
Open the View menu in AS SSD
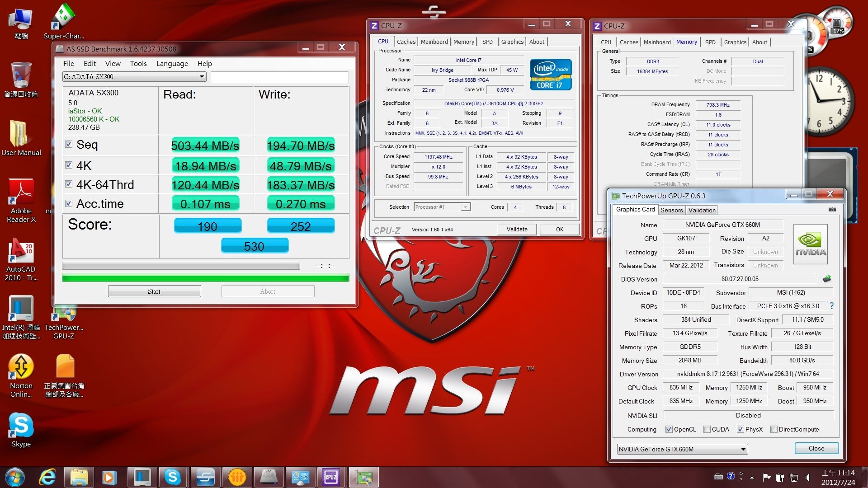point(113,64)
